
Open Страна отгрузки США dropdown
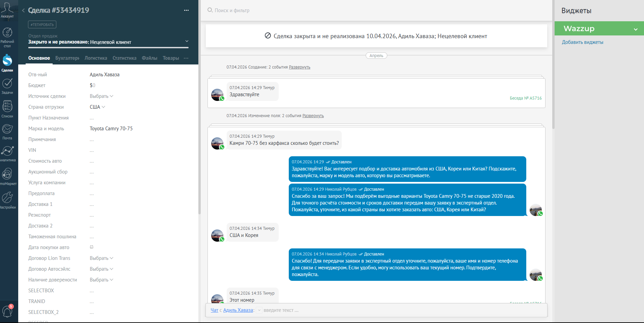(97, 107)
